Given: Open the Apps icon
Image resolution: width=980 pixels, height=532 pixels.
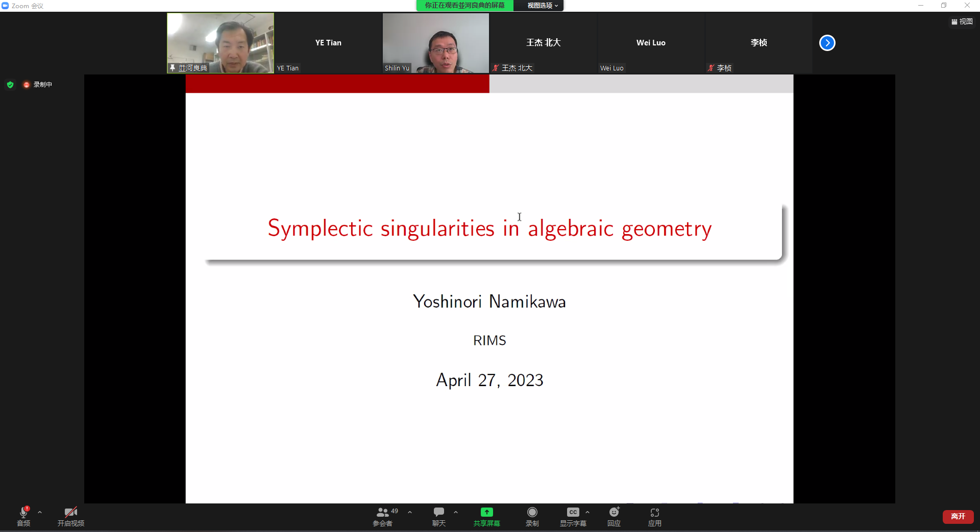Looking at the screenshot, I should pos(654,513).
